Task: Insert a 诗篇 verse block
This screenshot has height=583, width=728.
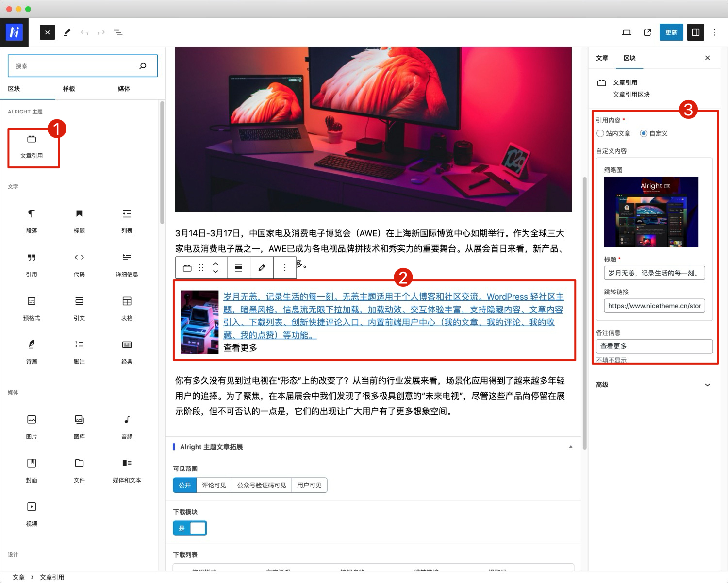Action: click(32, 352)
